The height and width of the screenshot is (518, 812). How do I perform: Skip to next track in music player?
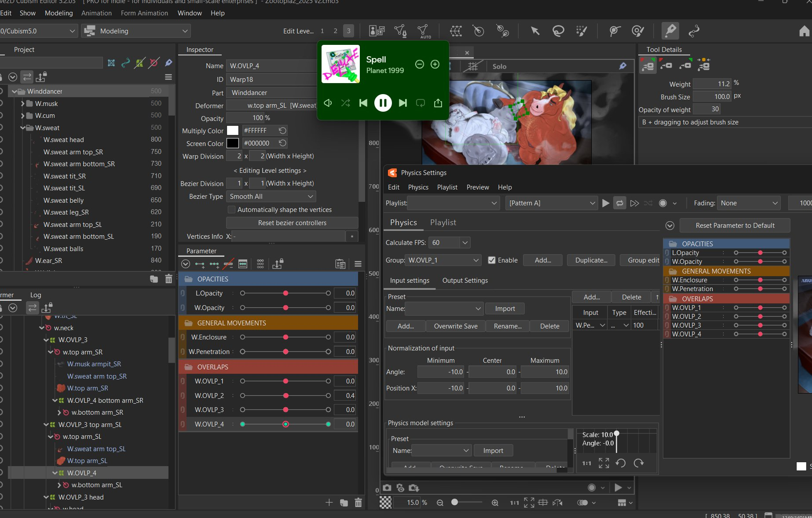402,103
